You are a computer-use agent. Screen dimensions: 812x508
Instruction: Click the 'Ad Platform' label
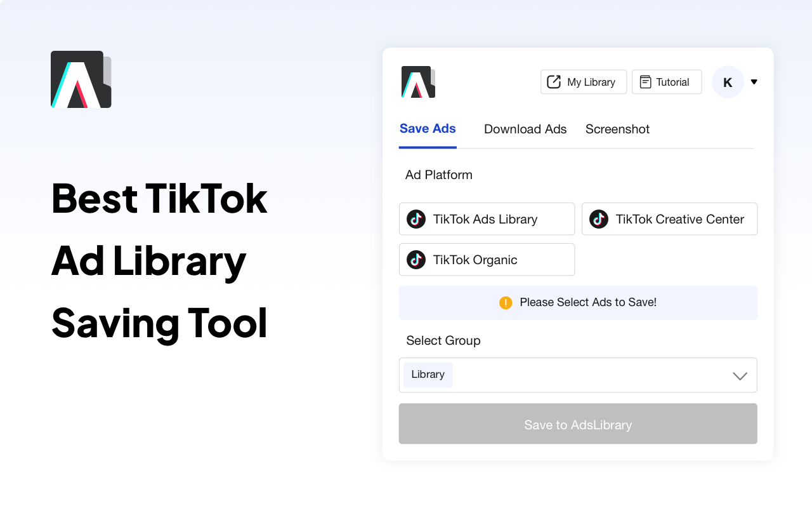pyautogui.click(x=439, y=175)
